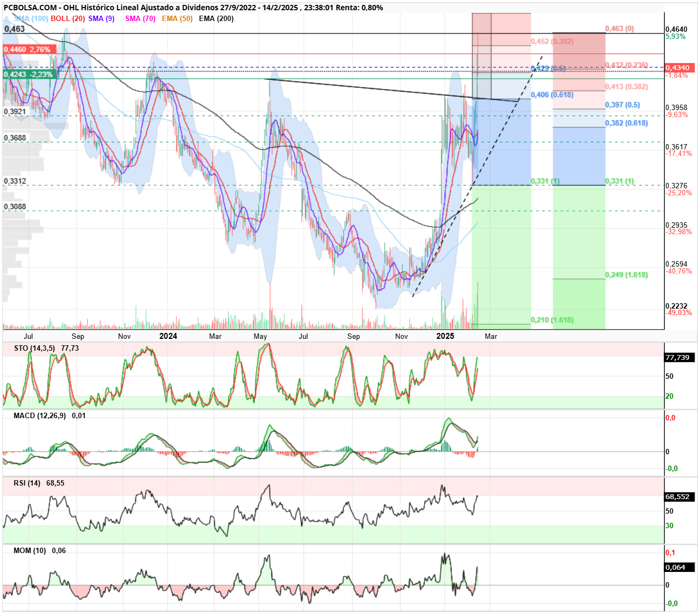Viewport: 700px width, 614px height.
Task: Click the SMA (9) legend label
Action: coord(101,18)
